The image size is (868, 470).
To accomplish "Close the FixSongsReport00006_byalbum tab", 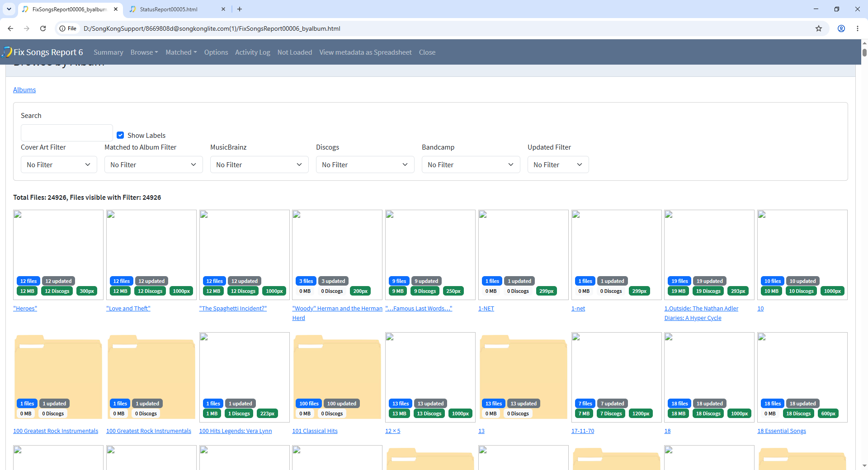I will 116,9.
